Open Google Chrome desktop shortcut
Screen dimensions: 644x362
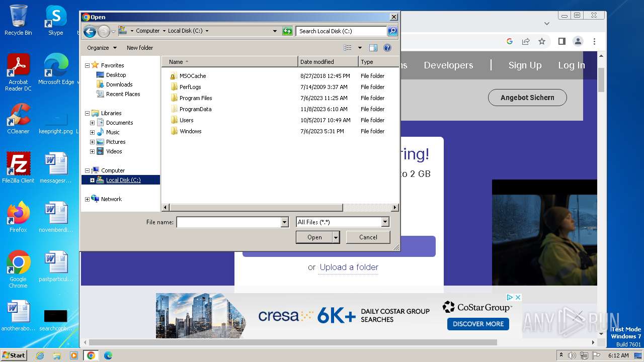point(18,269)
